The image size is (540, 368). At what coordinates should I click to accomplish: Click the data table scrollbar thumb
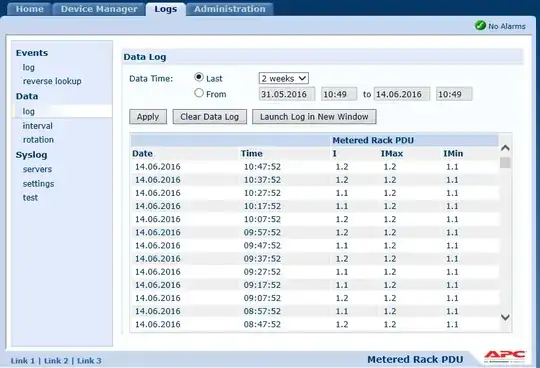(x=505, y=162)
